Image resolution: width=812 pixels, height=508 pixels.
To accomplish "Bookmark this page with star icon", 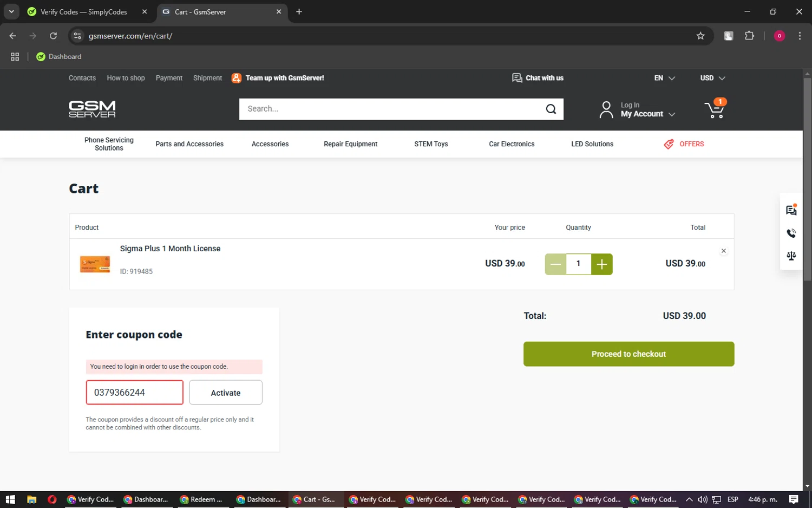I will click(700, 36).
